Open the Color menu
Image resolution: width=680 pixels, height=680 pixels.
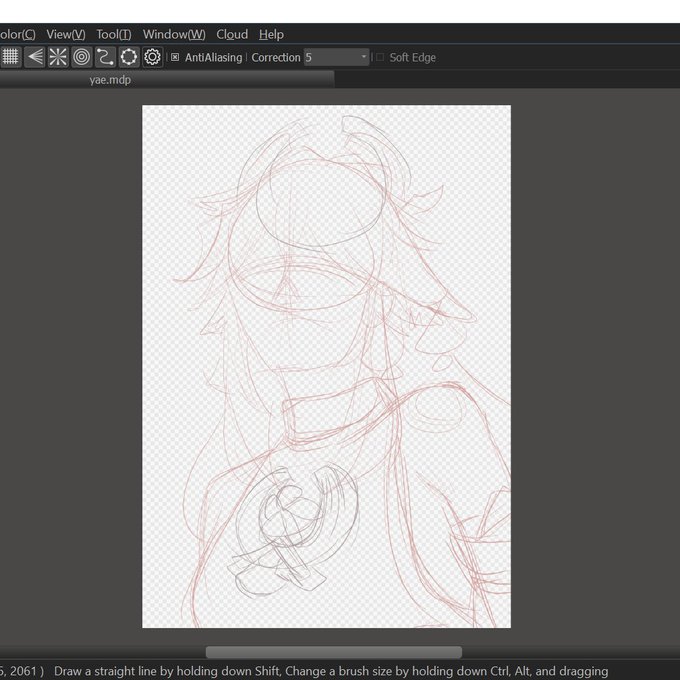tap(17, 34)
